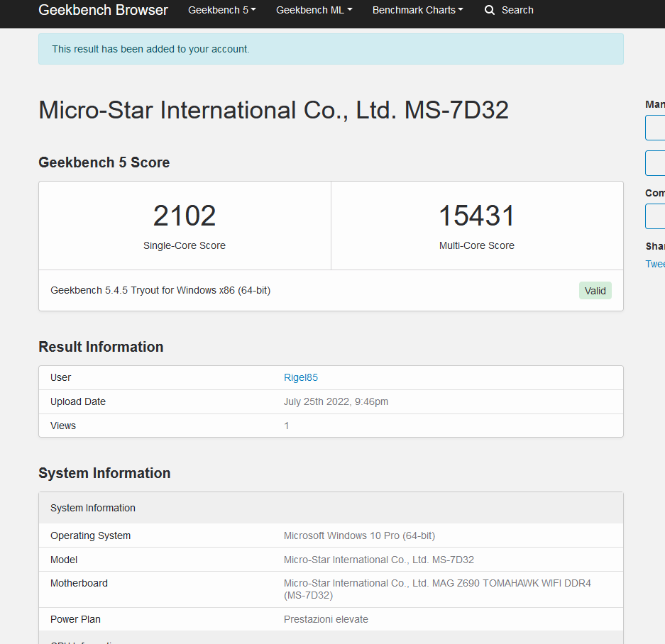Click the Upload Date row label

point(78,401)
